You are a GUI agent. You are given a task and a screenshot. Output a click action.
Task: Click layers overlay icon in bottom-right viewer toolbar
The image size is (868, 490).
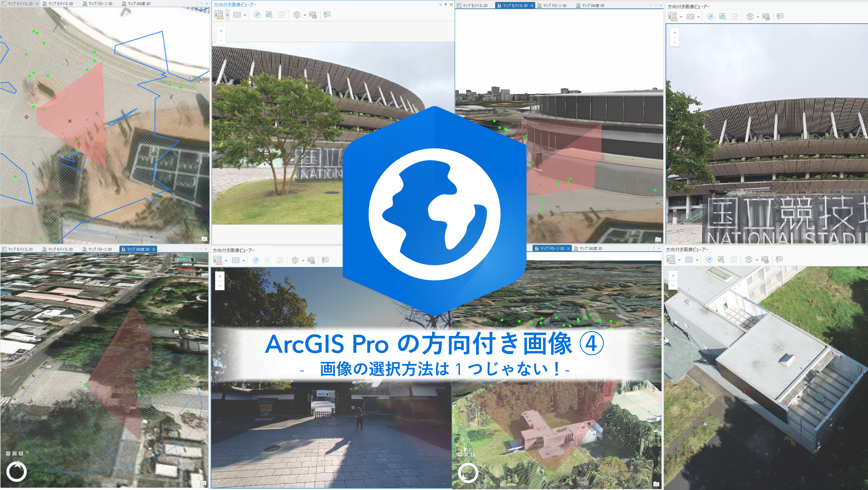[x=749, y=259]
